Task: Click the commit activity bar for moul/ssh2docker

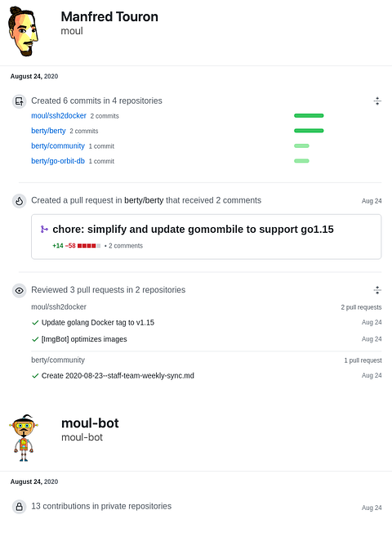Action: (x=309, y=116)
